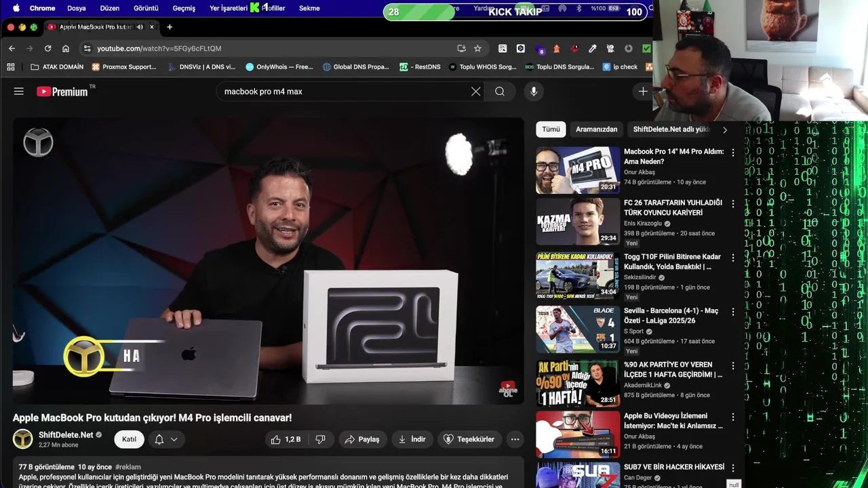Viewport: 868px width, 488px height.
Task: Open the Geçmiş menu
Action: (x=184, y=8)
